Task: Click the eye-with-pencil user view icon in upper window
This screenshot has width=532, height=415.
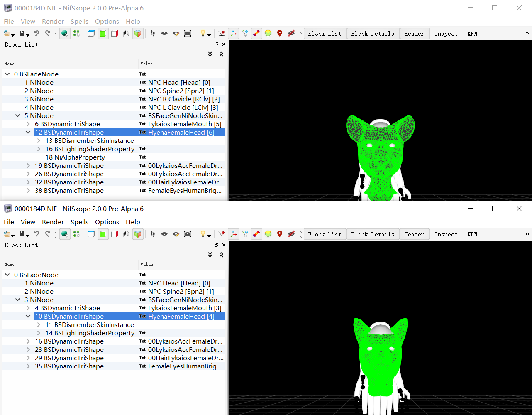Action: 176,34
